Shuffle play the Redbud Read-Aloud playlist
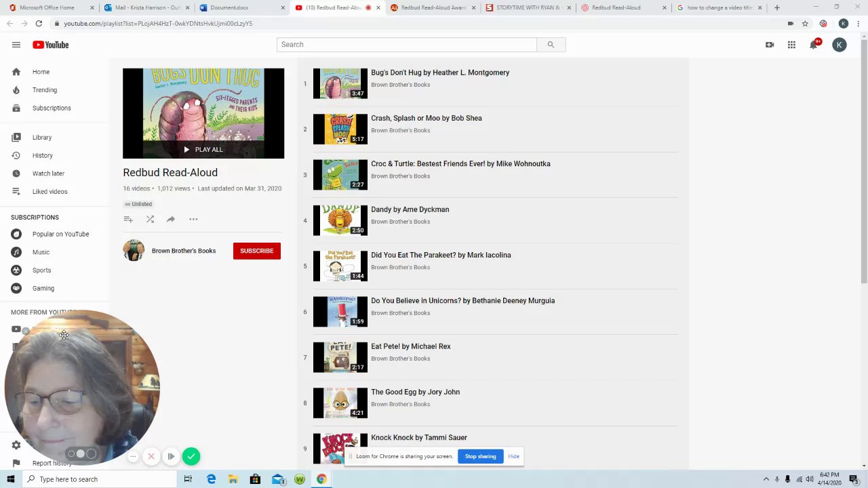Viewport: 868px width, 488px height. (x=150, y=219)
